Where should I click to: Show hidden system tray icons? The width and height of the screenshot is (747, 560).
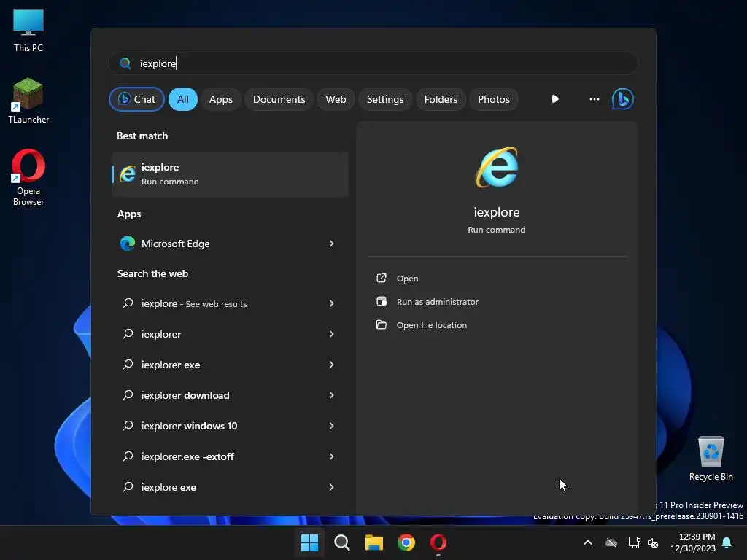pos(588,542)
